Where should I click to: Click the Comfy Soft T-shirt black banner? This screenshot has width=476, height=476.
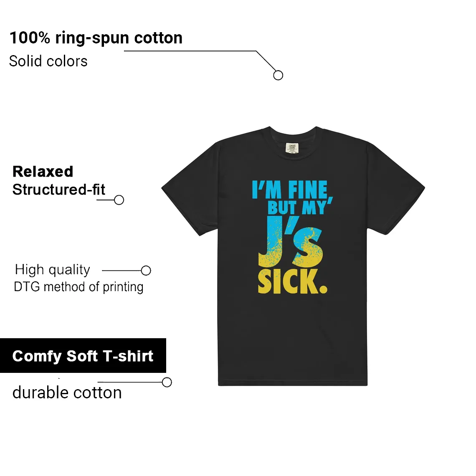pyautogui.click(x=83, y=355)
